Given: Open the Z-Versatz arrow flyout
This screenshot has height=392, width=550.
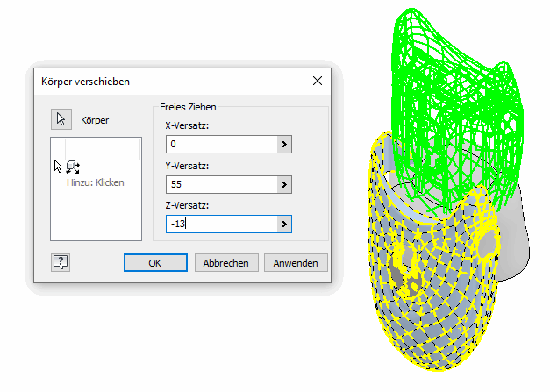Looking at the screenshot, I should click(283, 225).
